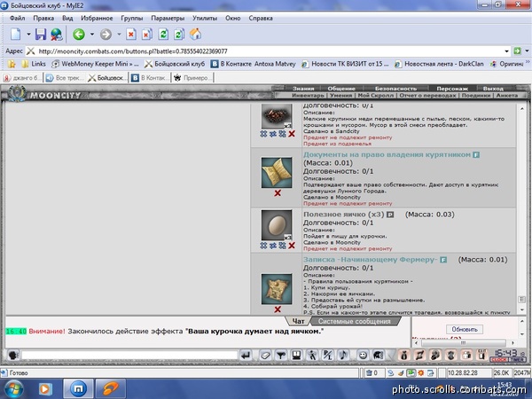Click the green Go button beside address bar
532x399 pixels.
point(517,51)
